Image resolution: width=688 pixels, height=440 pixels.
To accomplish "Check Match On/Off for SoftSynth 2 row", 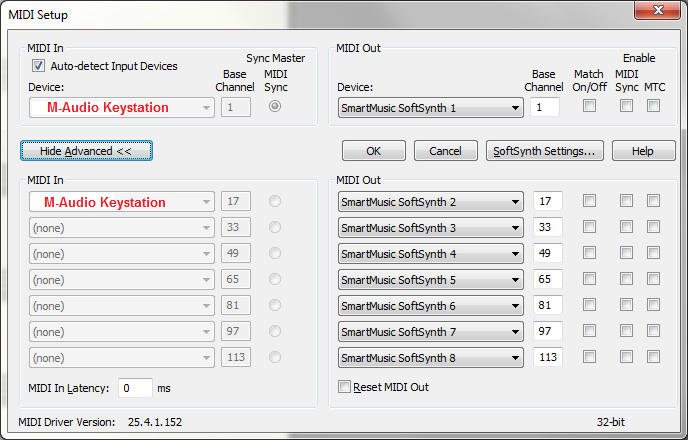I will pyautogui.click(x=589, y=202).
